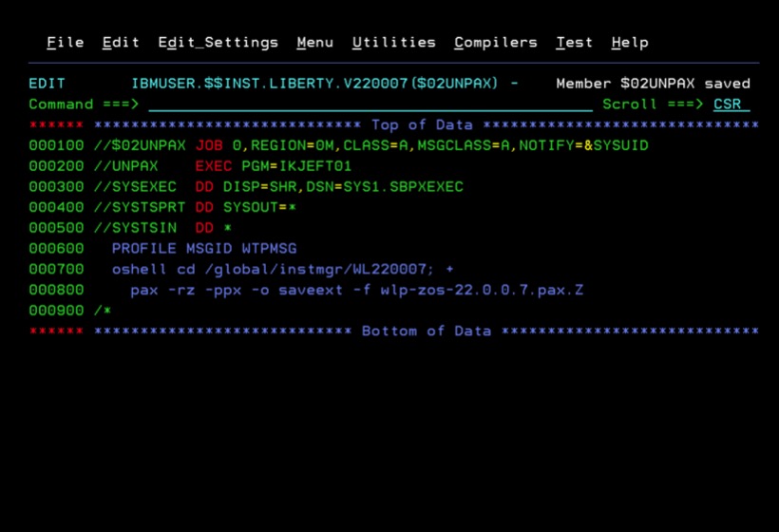Click line number 000300

[56, 187]
